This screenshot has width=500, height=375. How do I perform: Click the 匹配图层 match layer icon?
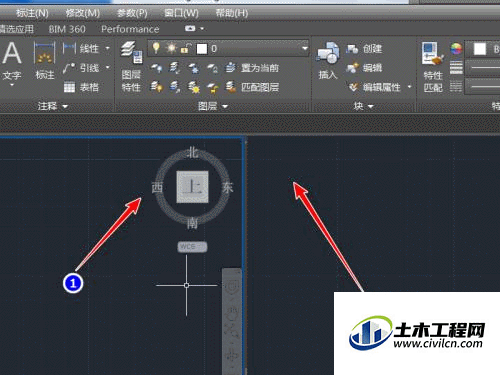click(x=231, y=87)
